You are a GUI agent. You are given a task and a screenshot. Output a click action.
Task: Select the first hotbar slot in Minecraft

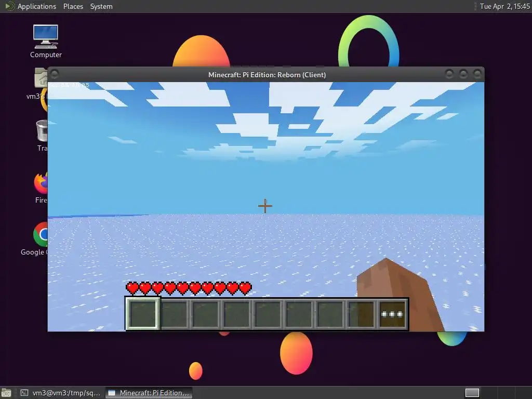[142, 313]
